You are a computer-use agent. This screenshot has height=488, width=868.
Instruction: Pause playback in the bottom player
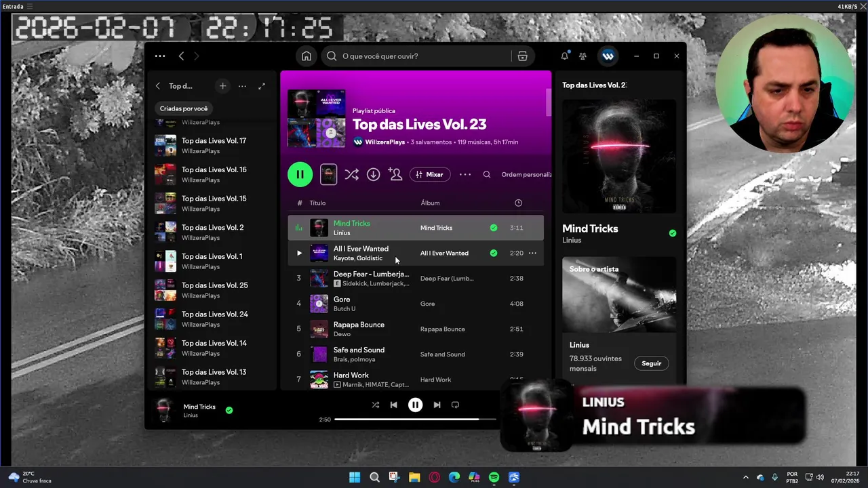click(x=415, y=405)
